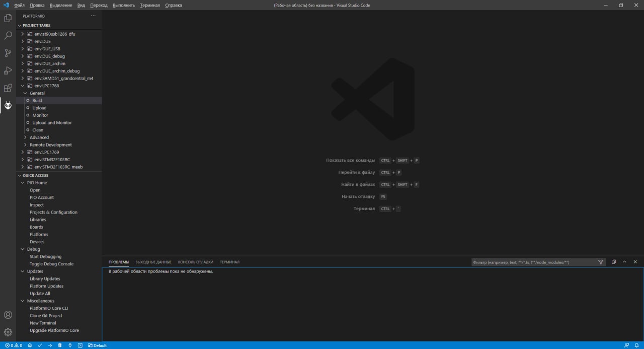Image resolution: width=644 pixels, height=349 pixels.
Task: Expand the env:DUE_archim_debug node
Action: [x=23, y=71]
